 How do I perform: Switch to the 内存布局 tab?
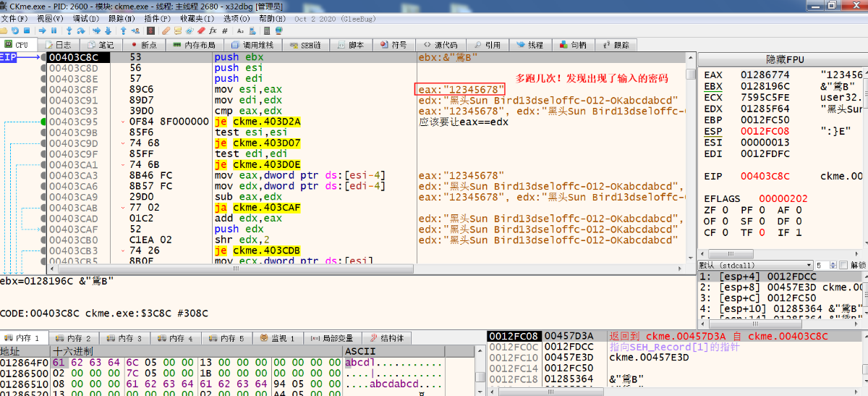pos(195,45)
